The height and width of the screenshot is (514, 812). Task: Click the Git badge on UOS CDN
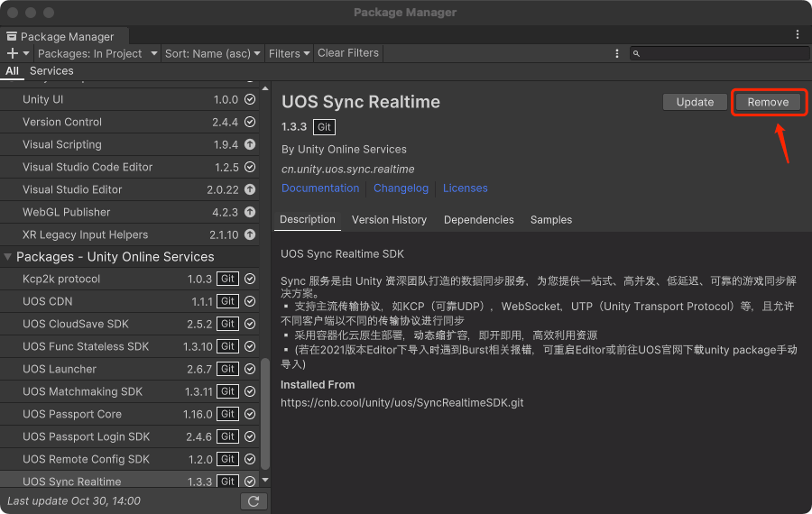228,301
